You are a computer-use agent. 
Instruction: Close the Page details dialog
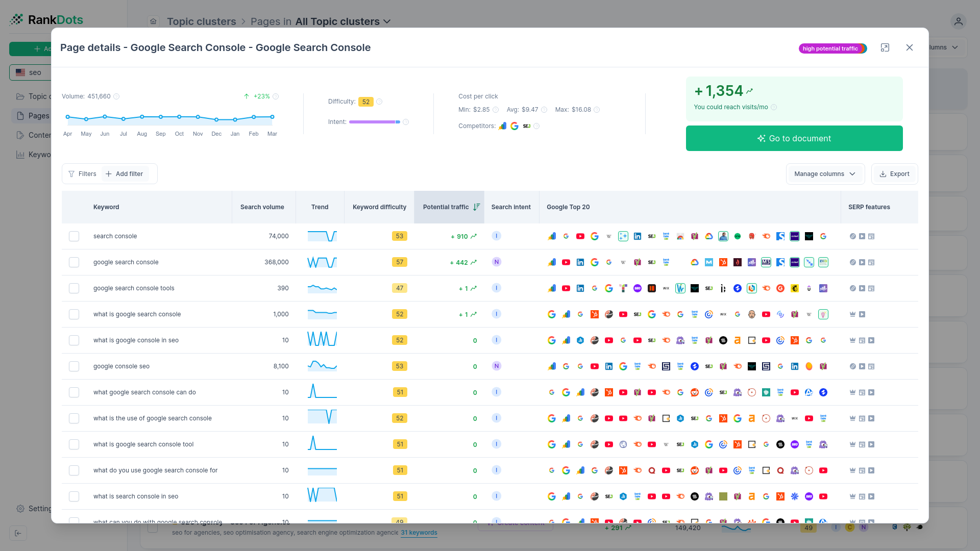pyautogui.click(x=910, y=47)
